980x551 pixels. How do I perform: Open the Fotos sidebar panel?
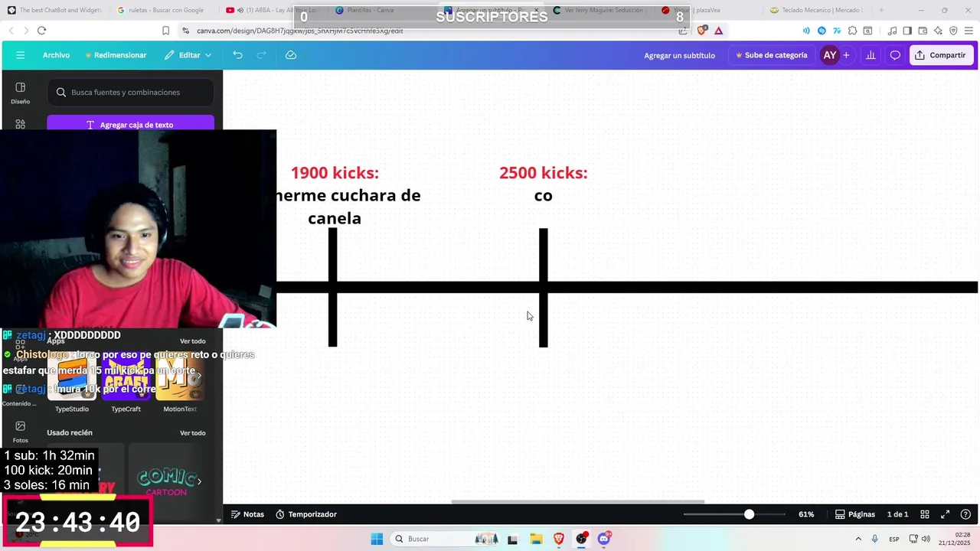click(20, 432)
